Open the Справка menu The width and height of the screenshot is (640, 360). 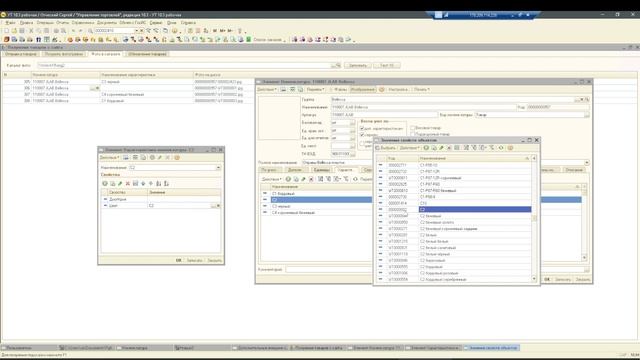188,23
